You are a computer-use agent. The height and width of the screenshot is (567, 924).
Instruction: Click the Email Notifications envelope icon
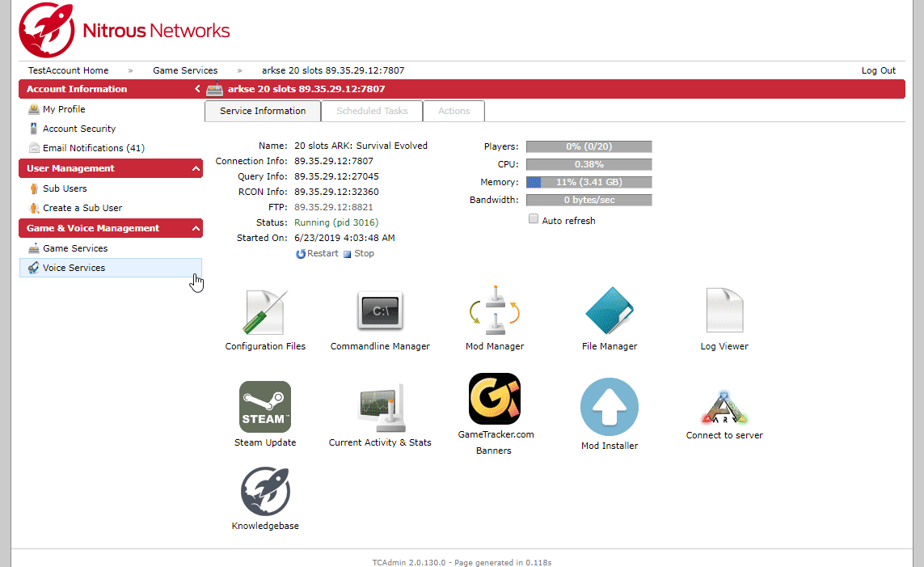tap(34, 148)
